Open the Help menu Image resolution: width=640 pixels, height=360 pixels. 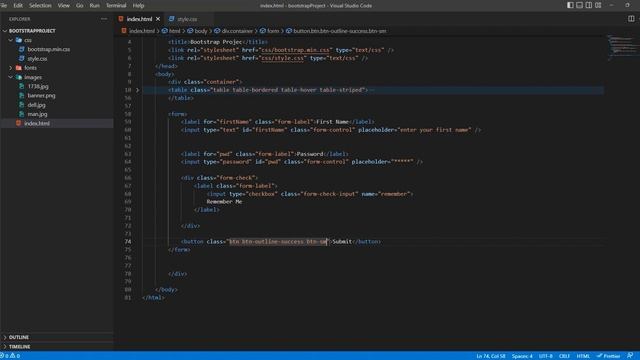pos(138,6)
